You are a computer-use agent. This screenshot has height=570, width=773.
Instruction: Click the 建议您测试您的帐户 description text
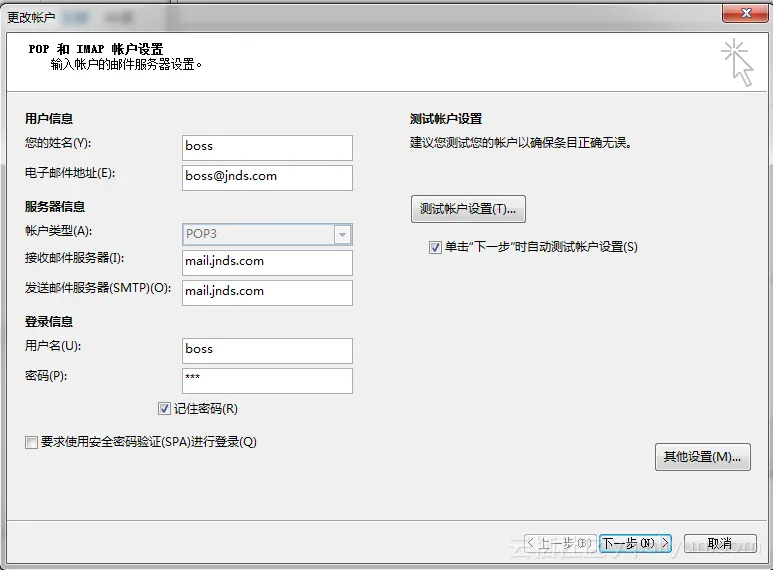click(521, 143)
